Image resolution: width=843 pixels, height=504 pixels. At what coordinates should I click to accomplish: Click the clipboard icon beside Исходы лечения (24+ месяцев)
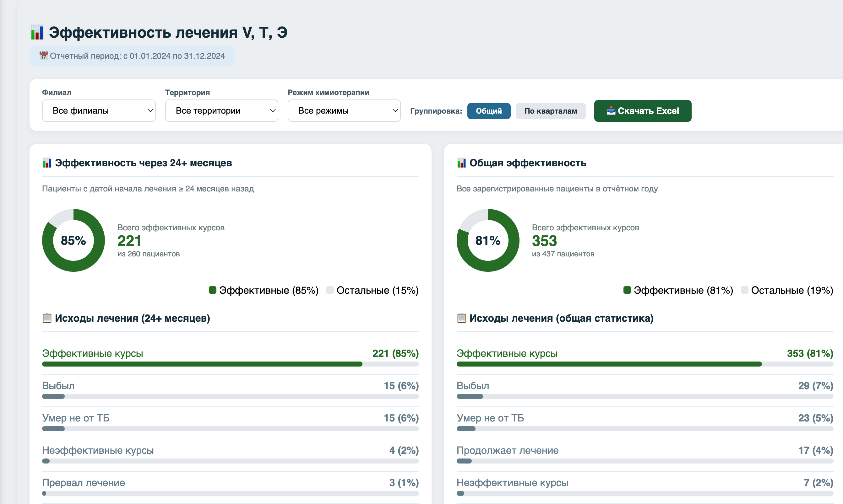pyautogui.click(x=47, y=318)
